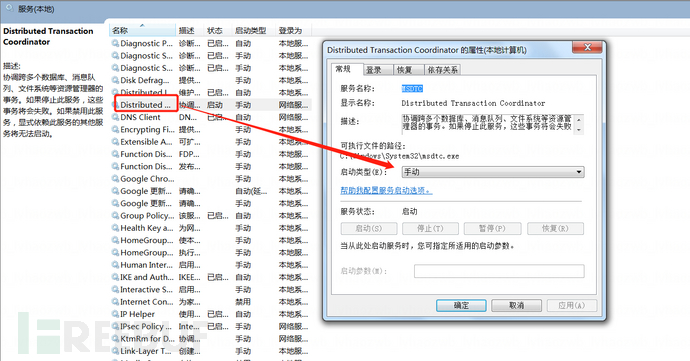The width and height of the screenshot is (690, 361).
Task: Select the IP Helper service row
Action: click(211, 314)
